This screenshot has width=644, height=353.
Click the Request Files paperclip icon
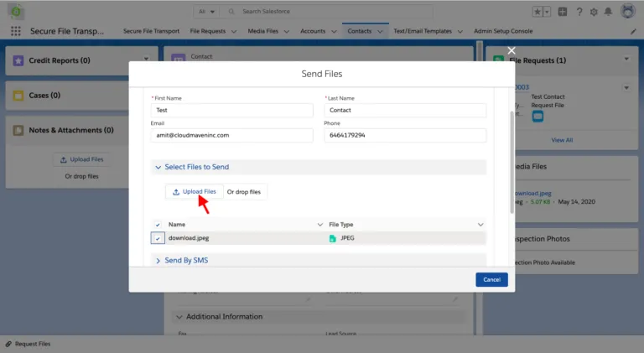[x=8, y=344]
